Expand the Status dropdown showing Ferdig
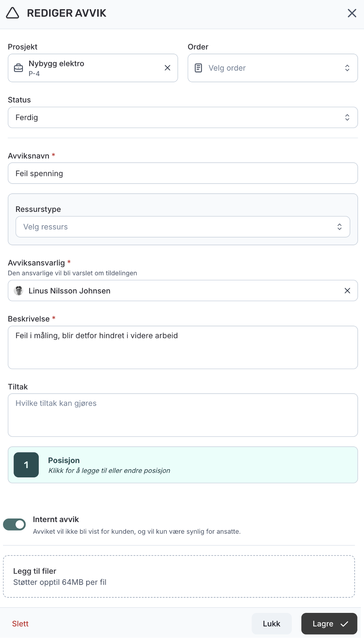Image resolution: width=364 pixels, height=642 pixels. pyautogui.click(x=182, y=117)
